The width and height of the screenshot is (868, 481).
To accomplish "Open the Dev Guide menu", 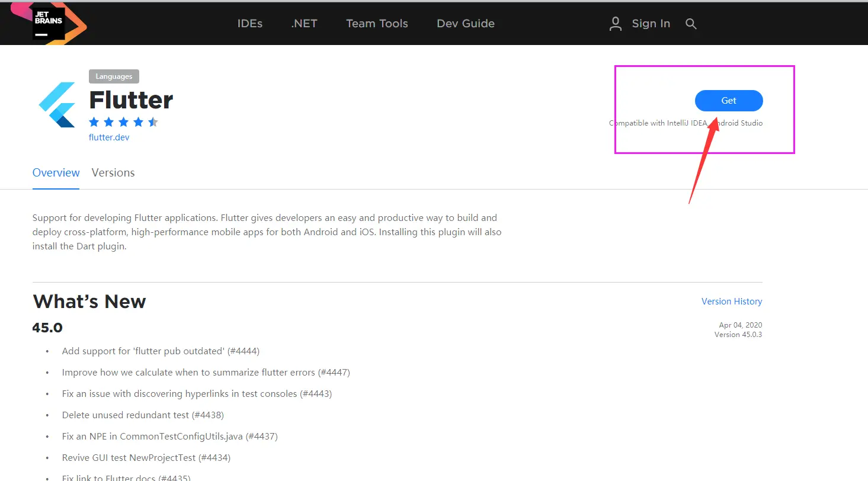I will (x=466, y=24).
